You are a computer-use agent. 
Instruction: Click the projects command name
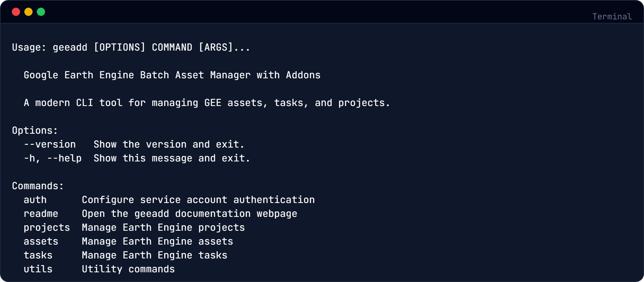coord(47,228)
